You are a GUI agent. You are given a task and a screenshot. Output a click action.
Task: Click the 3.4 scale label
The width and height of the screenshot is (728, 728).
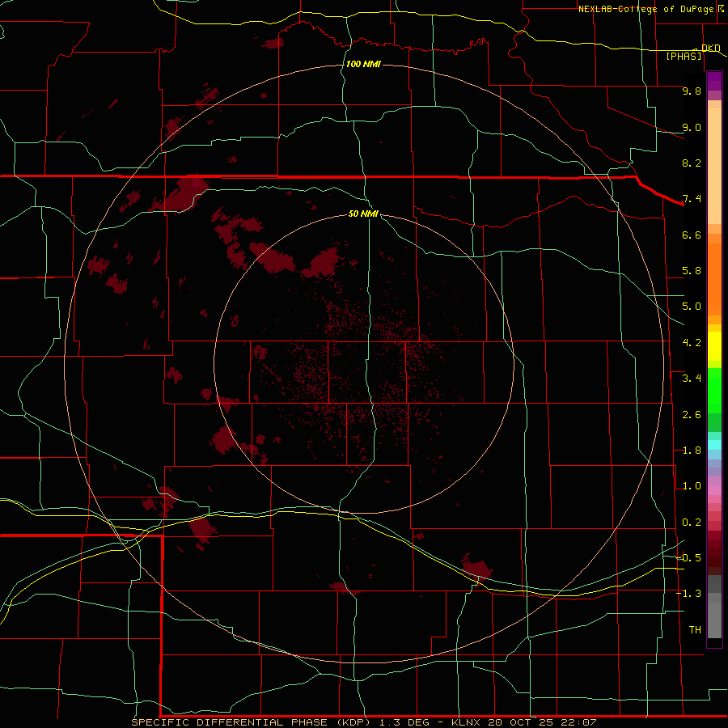[x=692, y=379]
